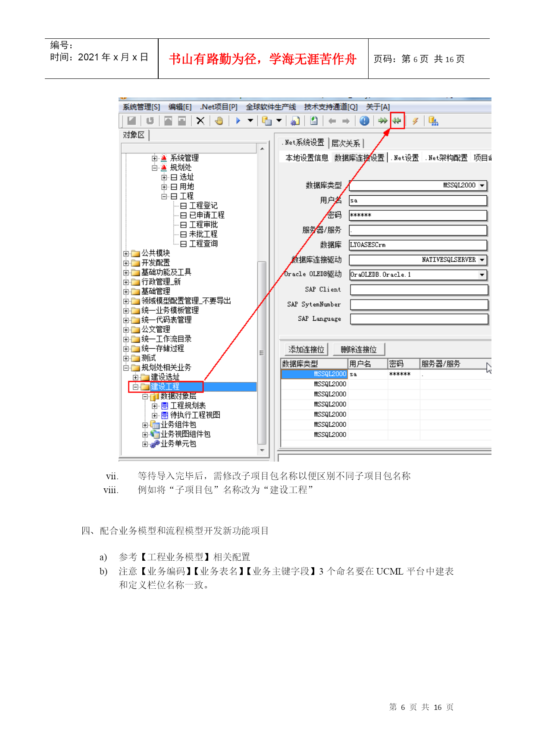Click the tree panel scroll-up arrow
Viewport: 535px width, 756px height.
(262, 149)
